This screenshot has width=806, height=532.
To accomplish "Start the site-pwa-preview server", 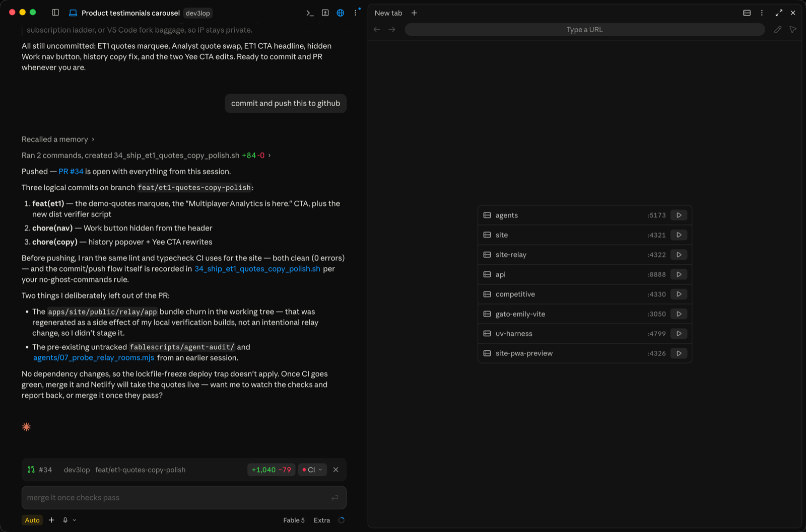I will coord(679,353).
